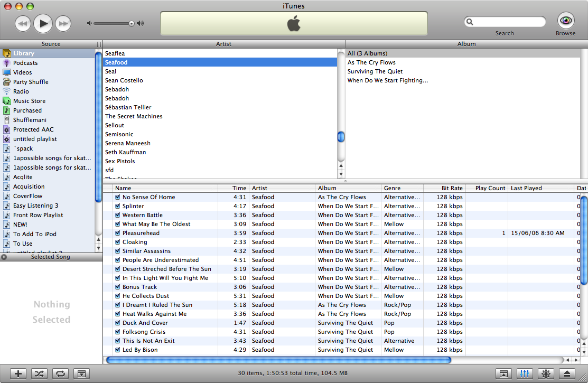Sort by Album column header
The image size is (588, 383).
348,188
